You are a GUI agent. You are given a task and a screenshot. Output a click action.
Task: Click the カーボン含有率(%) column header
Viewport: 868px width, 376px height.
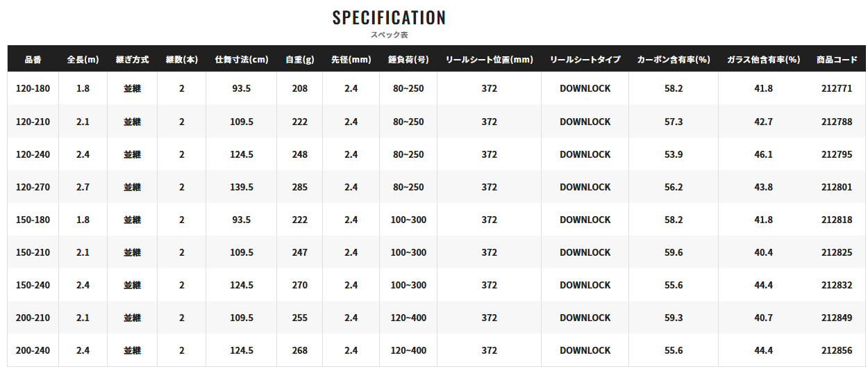(x=674, y=60)
